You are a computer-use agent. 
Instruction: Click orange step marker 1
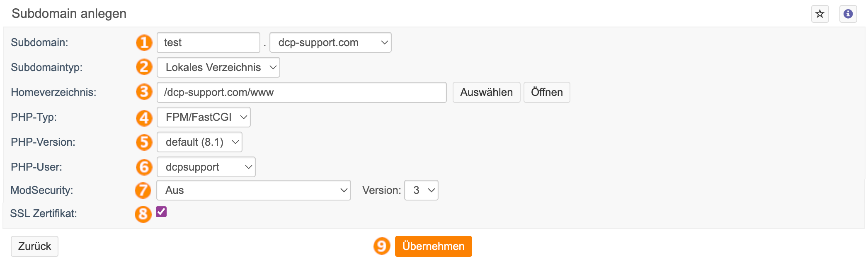(144, 42)
